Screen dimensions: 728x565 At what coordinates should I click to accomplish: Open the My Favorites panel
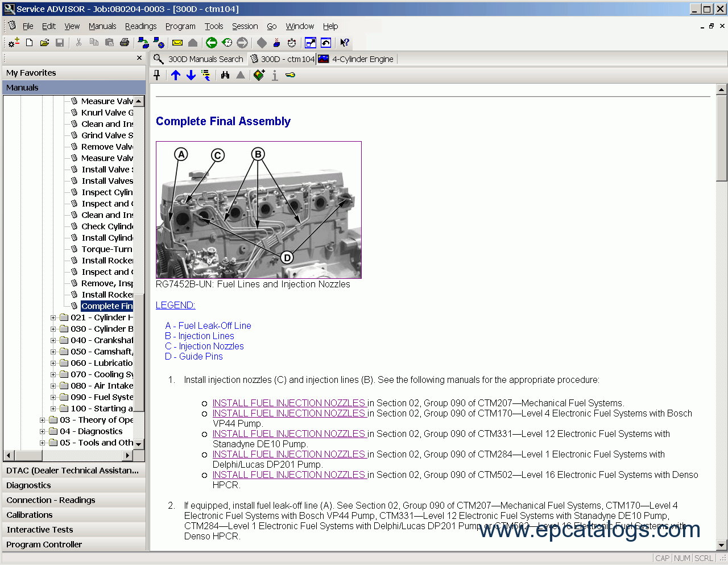point(74,73)
